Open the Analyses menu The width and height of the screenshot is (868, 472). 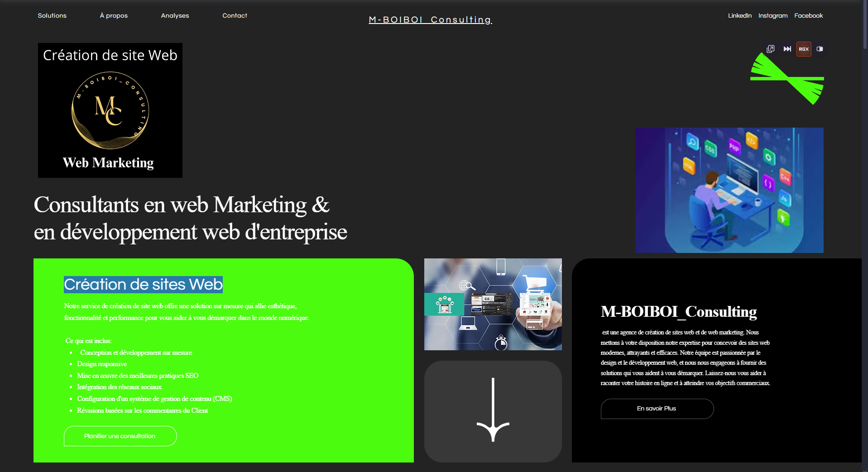pyautogui.click(x=175, y=15)
